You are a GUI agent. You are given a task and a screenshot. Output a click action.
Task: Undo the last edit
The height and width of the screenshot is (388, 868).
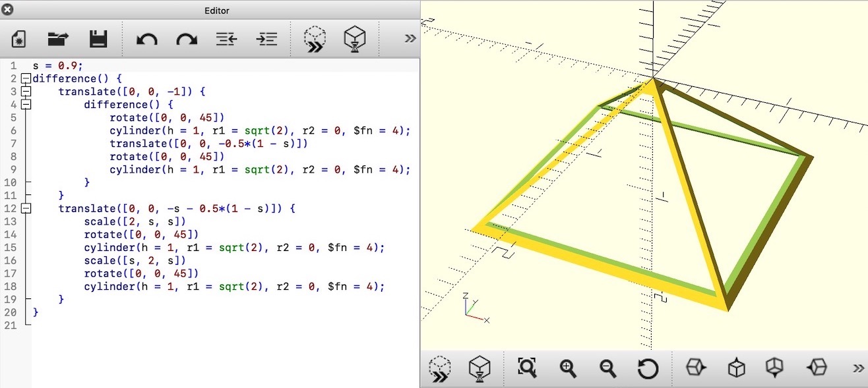(146, 40)
